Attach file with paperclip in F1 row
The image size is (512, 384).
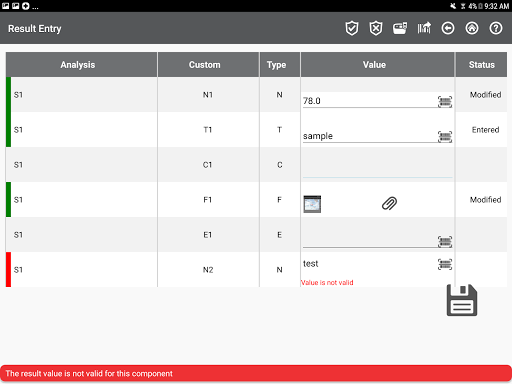coord(389,203)
